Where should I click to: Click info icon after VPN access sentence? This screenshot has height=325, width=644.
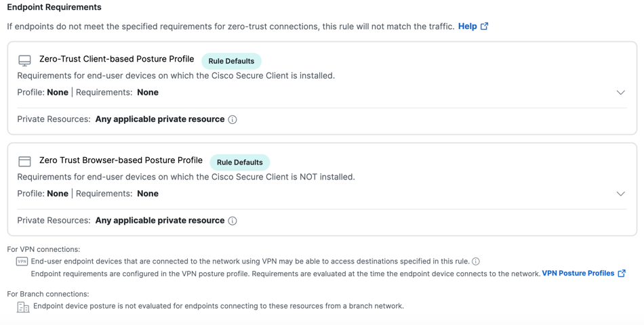(476, 261)
